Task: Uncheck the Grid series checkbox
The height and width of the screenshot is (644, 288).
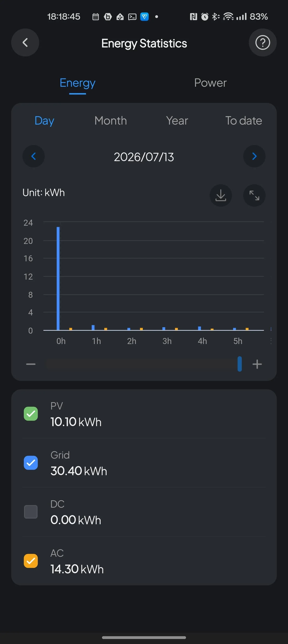Action: tap(31, 463)
